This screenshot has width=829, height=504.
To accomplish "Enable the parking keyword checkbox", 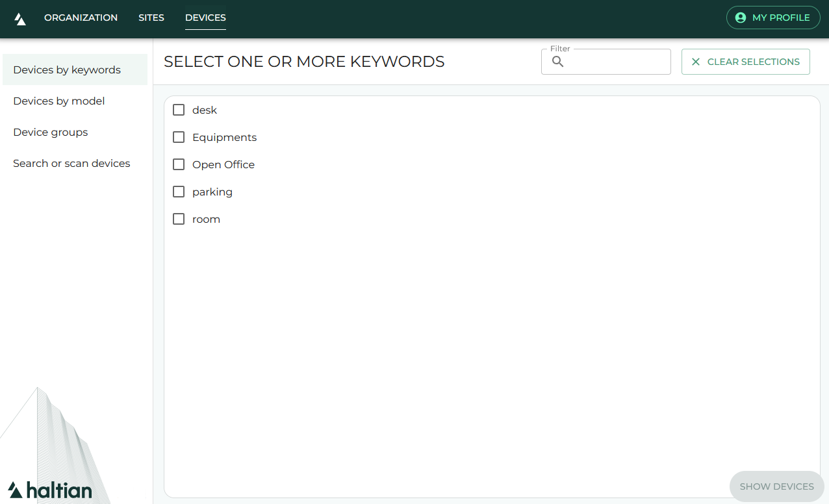I will click(x=179, y=192).
